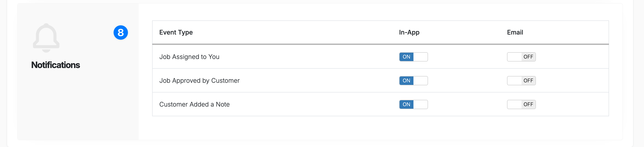Click the Notifications section heading
The height and width of the screenshot is (147, 644).
pyautogui.click(x=55, y=65)
